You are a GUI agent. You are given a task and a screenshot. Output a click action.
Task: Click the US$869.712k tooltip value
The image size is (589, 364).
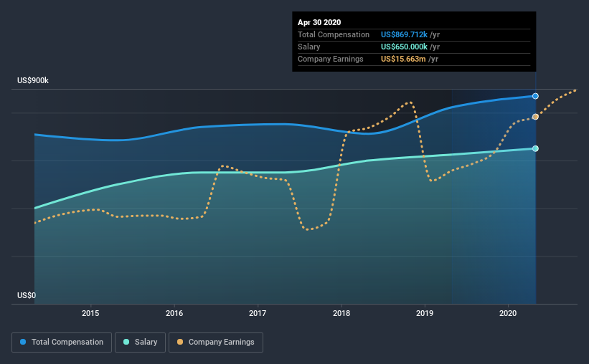coord(404,34)
